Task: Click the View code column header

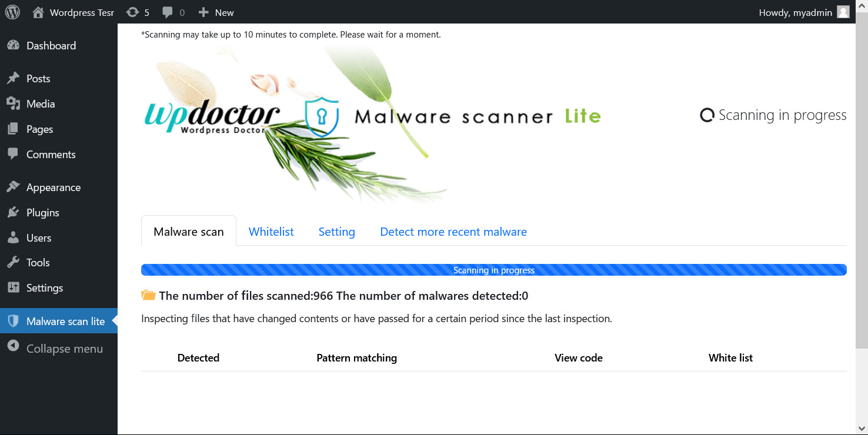Action: (579, 357)
